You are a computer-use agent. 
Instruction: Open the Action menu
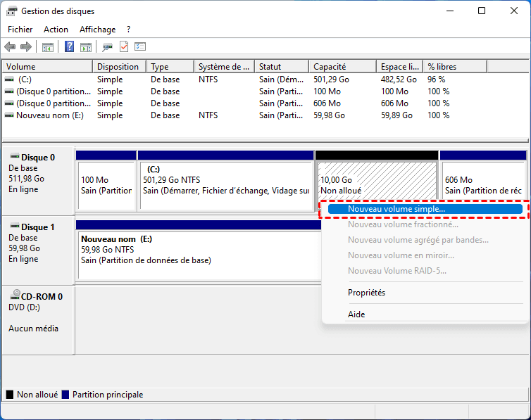tap(56, 30)
